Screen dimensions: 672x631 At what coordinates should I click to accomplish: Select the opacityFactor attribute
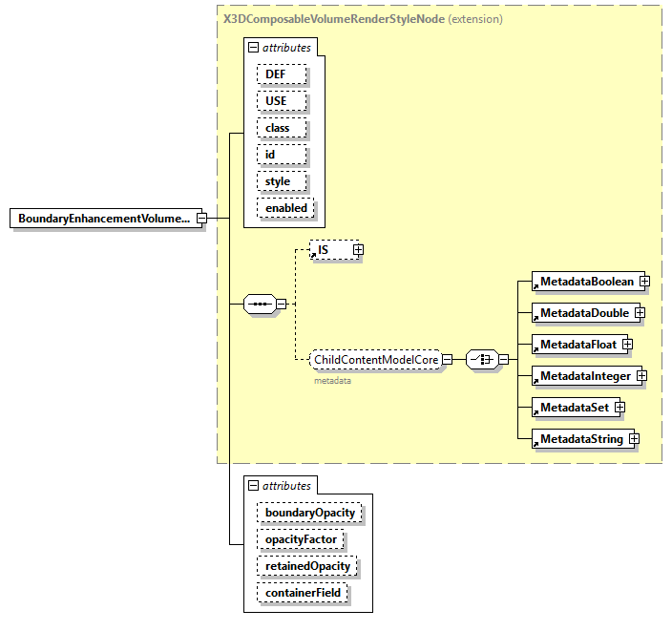pyautogui.click(x=301, y=539)
